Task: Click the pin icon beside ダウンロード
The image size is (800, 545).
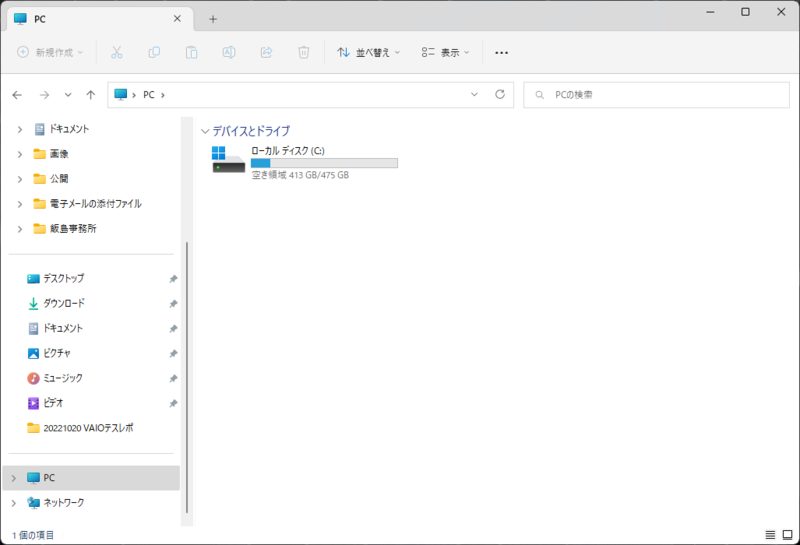Action: (173, 304)
